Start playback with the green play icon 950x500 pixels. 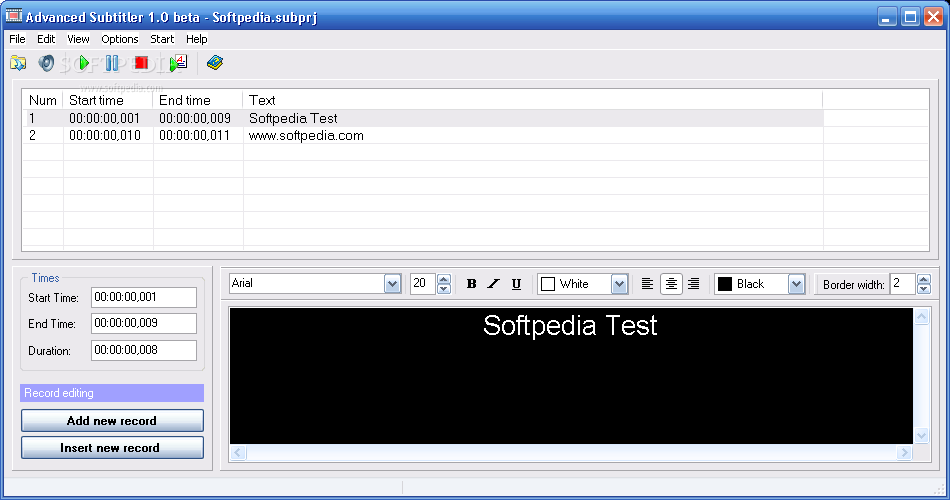84,62
